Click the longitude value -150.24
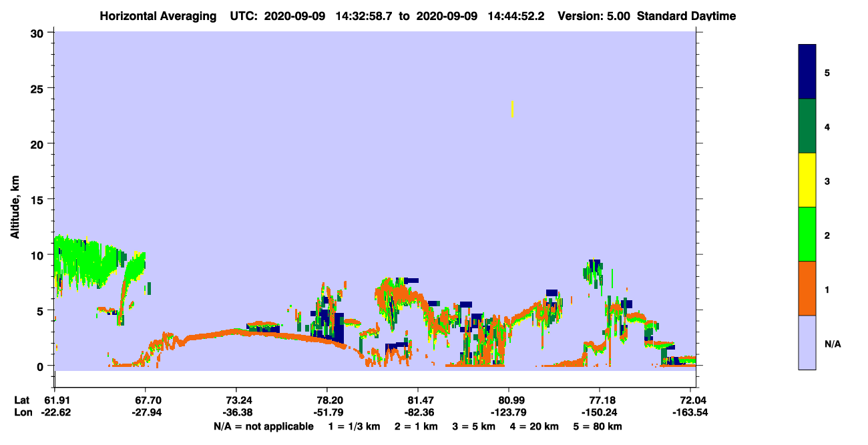The width and height of the screenshot is (868, 445). 600,412
